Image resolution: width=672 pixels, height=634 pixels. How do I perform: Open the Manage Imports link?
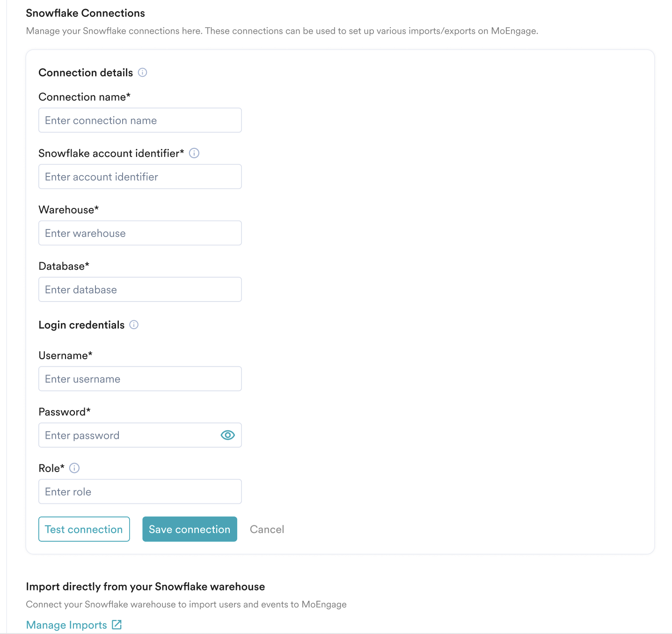66,625
